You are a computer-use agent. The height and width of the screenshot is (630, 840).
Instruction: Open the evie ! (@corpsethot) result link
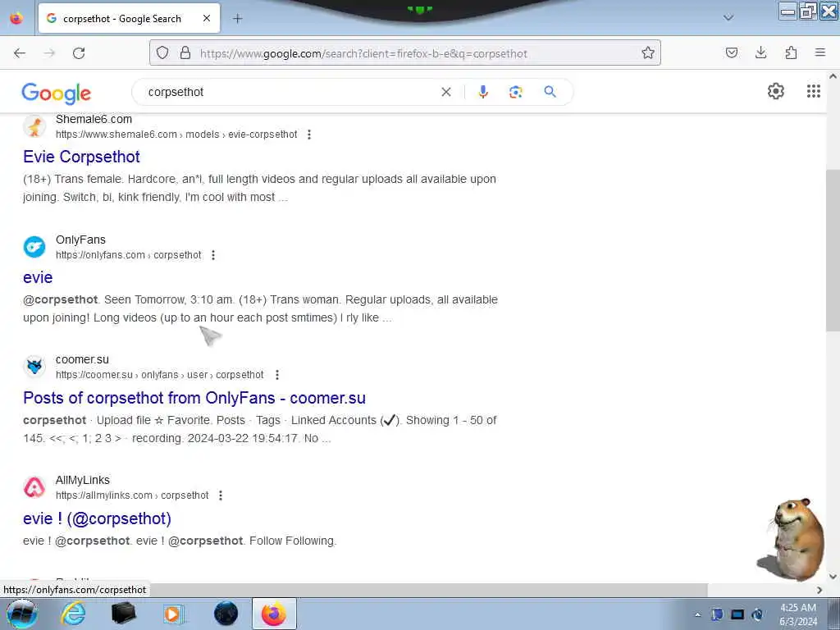97,518
